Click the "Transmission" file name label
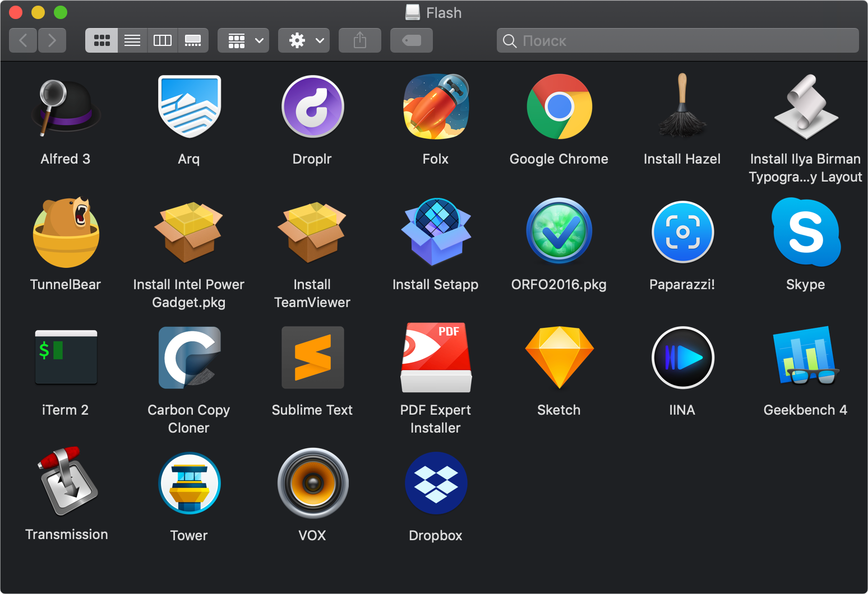 67,535
